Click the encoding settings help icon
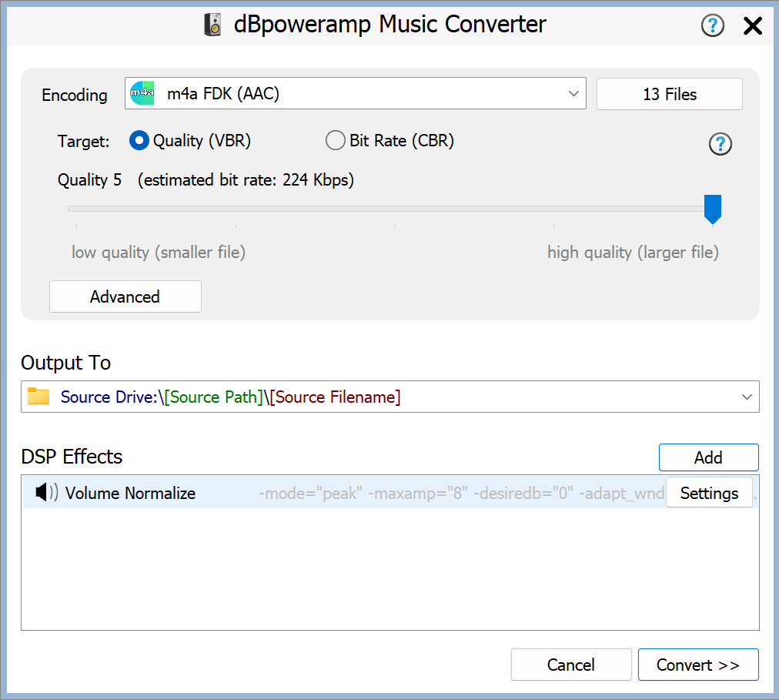This screenshot has height=700, width=779. [720, 144]
